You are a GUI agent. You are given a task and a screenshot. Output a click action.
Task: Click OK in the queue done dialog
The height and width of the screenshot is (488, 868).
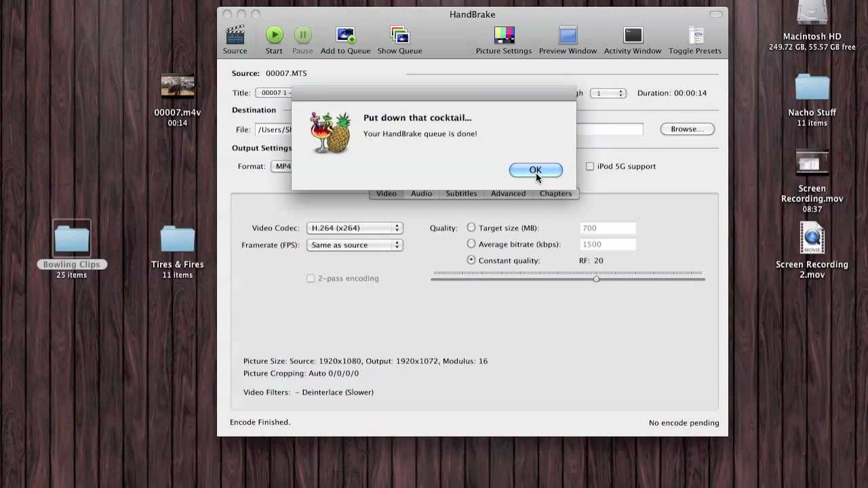(536, 170)
